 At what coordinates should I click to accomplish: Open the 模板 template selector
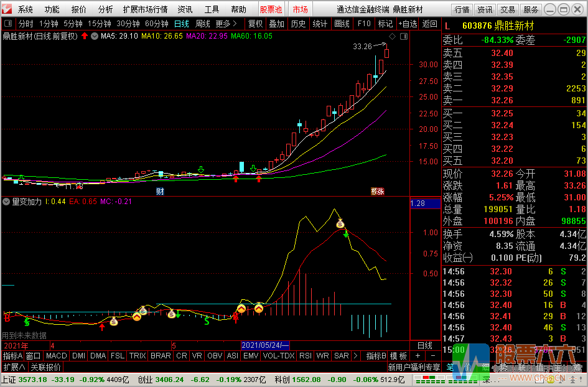398,355
